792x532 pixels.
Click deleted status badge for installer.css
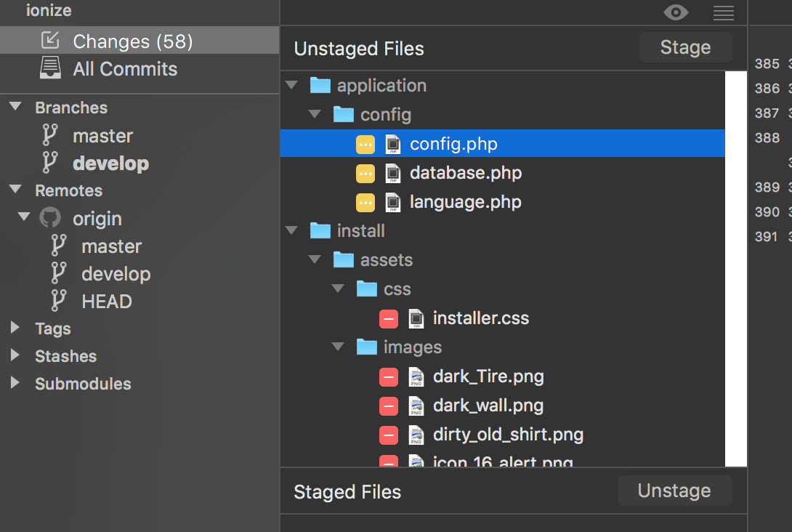(x=389, y=319)
